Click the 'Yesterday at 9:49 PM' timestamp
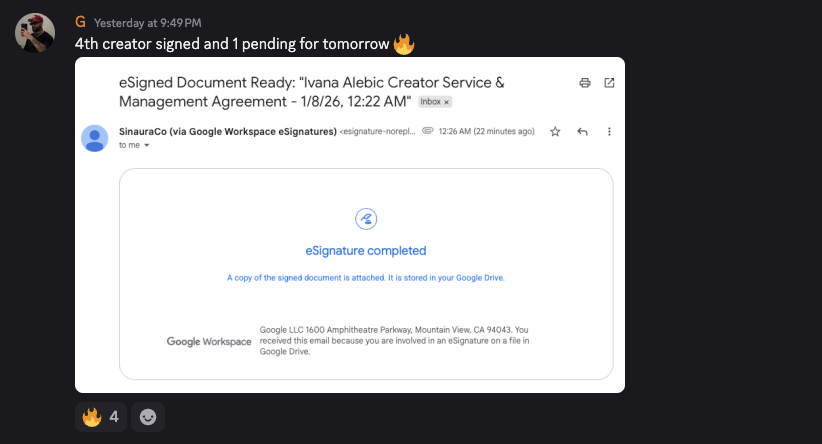The image size is (822, 444). pyautogui.click(x=148, y=23)
